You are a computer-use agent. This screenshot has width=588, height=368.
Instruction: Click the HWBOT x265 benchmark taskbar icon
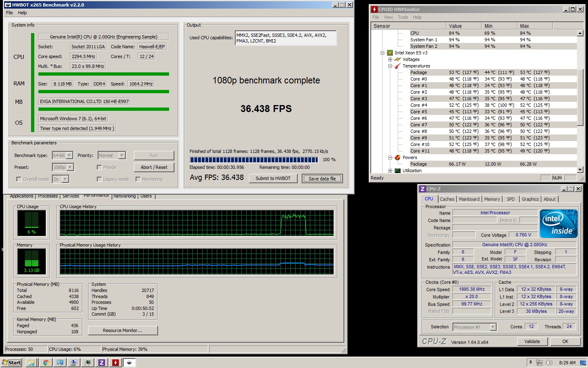tap(129, 362)
